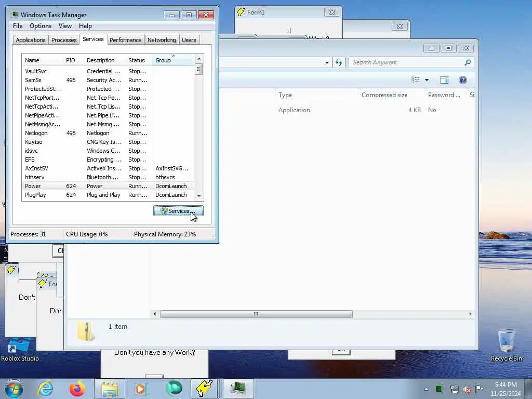Select the EFS service row

108,159
